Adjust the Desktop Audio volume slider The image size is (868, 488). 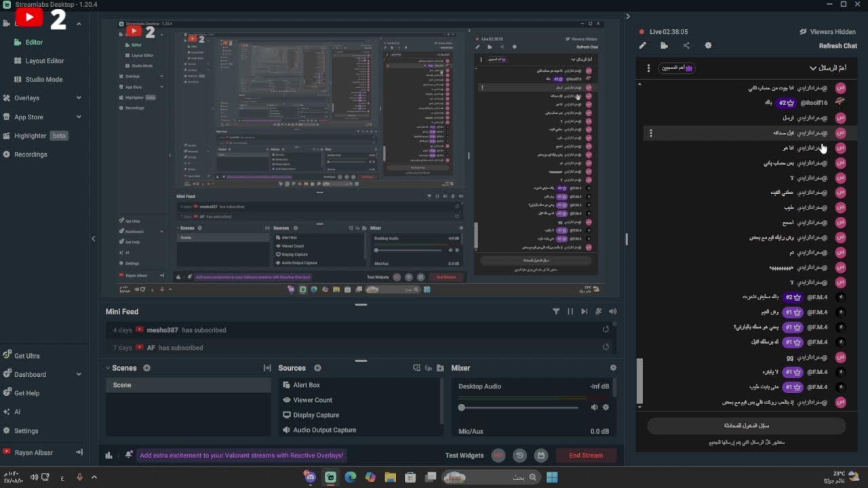point(519,407)
